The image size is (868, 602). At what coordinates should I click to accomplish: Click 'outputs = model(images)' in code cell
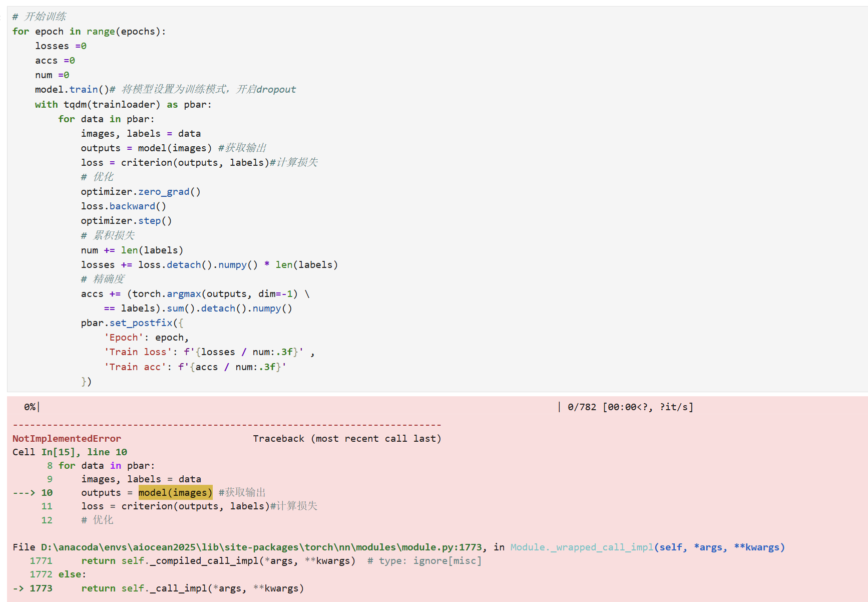[x=147, y=148]
